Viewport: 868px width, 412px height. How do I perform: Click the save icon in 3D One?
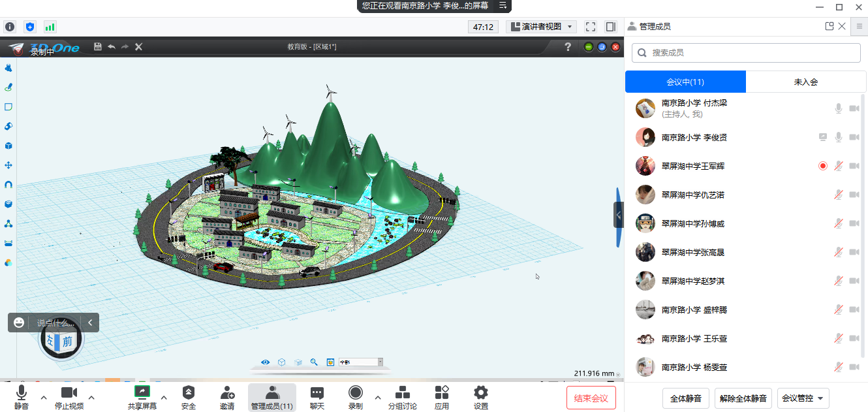98,46
